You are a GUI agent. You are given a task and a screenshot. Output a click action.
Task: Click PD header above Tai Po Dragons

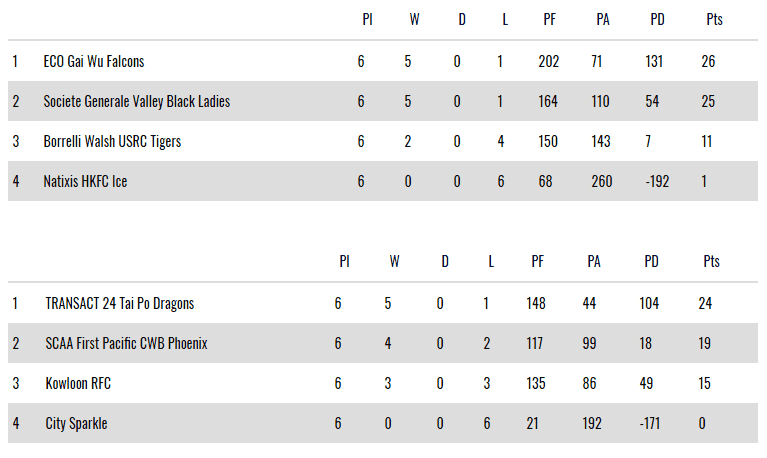point(651,262)
